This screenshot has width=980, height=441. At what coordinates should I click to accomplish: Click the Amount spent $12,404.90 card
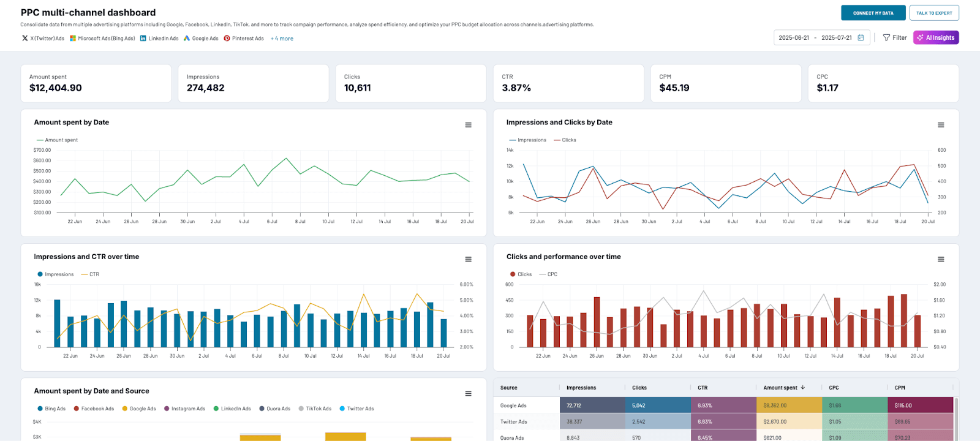[96, 83]
